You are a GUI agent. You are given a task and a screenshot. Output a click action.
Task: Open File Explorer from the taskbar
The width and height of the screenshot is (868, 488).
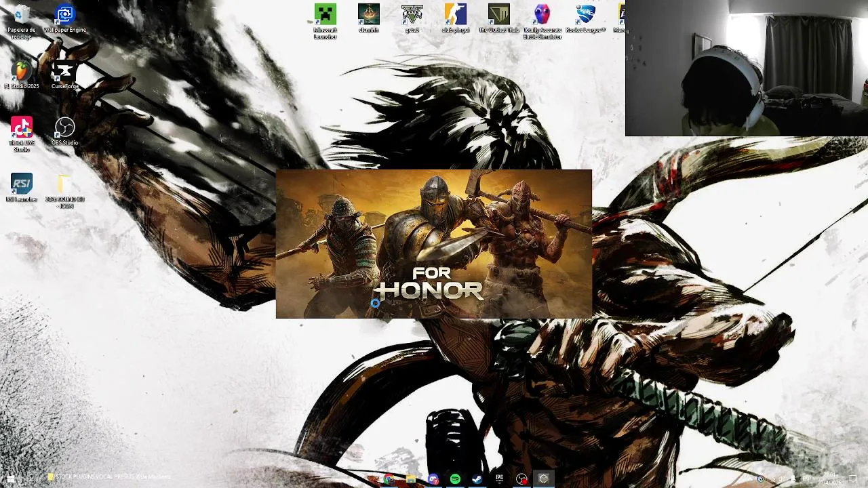tap(411, 479)
